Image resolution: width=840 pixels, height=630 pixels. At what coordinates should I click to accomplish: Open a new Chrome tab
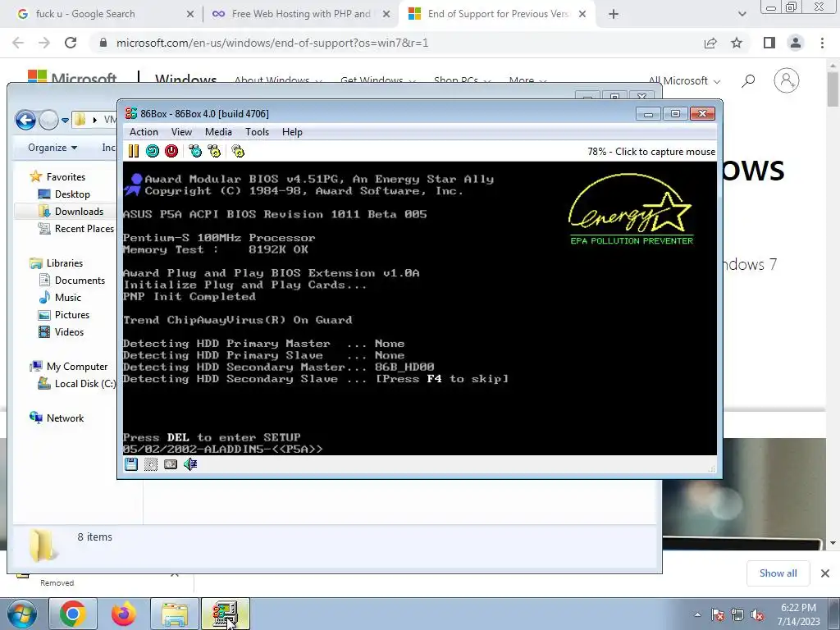(614, 14)
